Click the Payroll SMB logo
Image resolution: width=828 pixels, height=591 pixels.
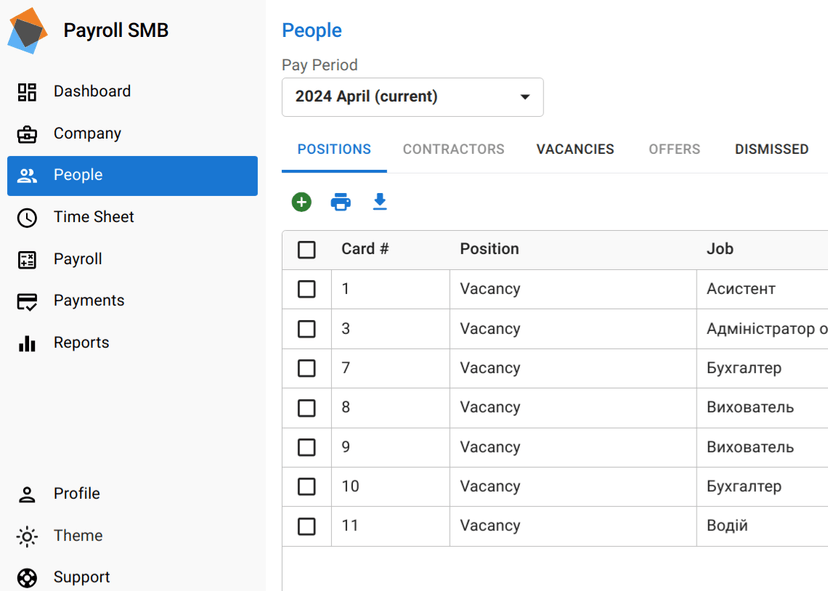28,31
